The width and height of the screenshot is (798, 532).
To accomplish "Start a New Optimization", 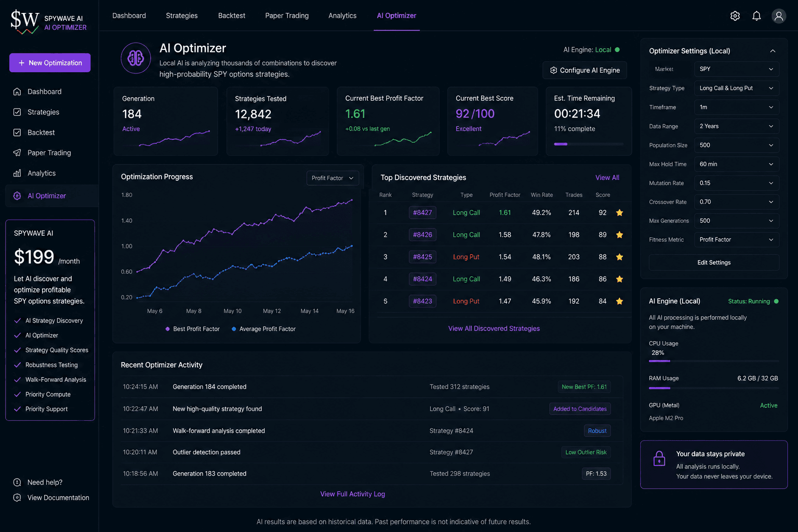I will coord(50,63).
